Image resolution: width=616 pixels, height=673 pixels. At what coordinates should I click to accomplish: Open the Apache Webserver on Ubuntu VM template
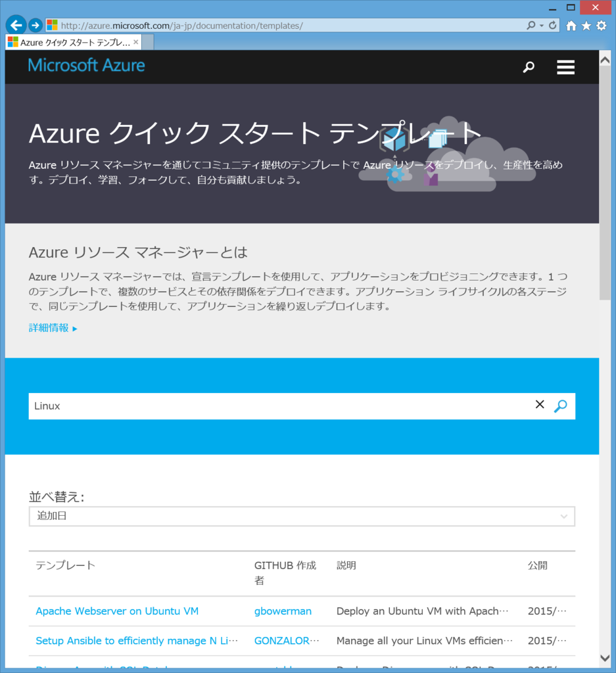click(117, 611)
